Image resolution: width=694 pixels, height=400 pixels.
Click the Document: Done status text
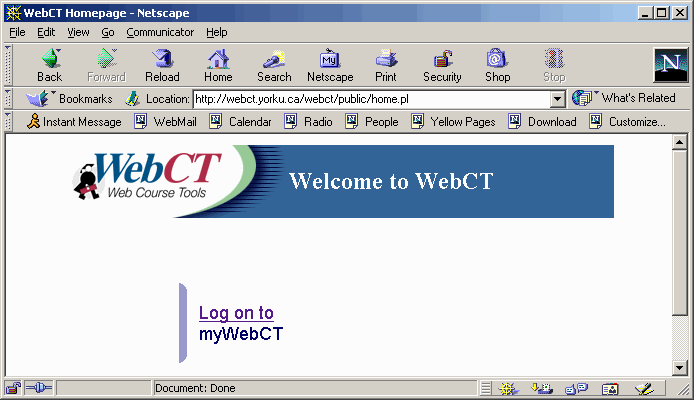[x=195, y=388]
